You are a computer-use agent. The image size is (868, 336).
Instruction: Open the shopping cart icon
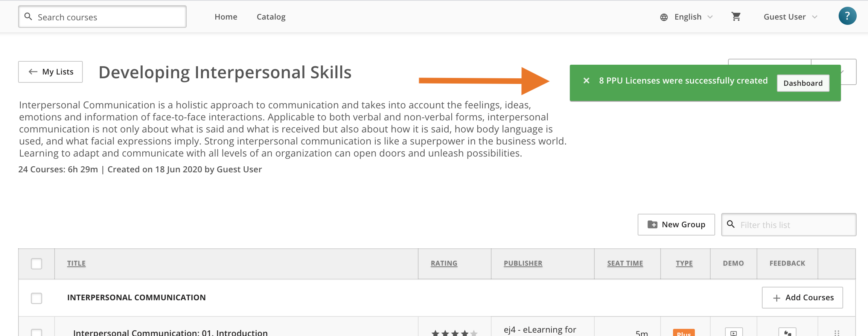[736, 17]
